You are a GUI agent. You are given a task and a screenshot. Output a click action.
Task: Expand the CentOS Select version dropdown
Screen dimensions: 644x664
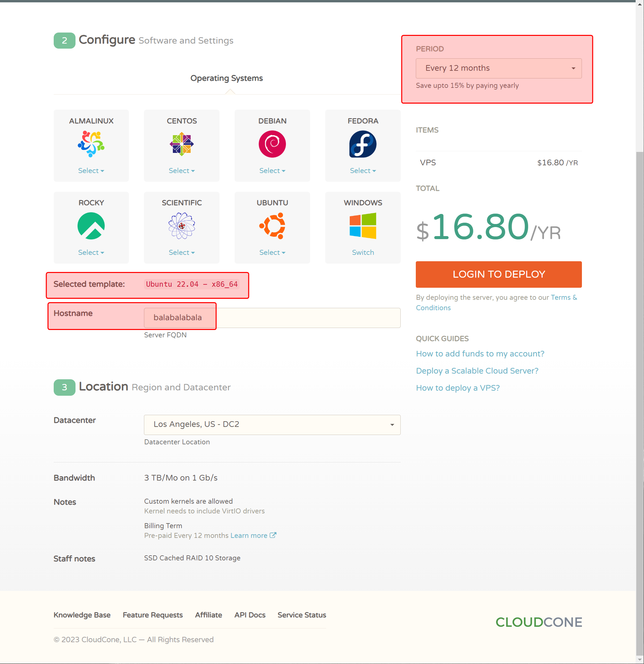(x=181, y=171)
